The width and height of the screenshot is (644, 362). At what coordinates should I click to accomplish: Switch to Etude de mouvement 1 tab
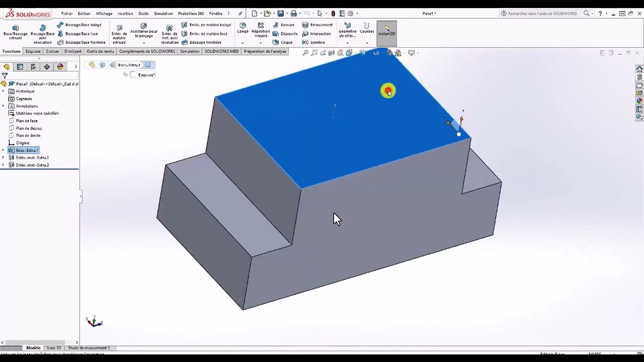pyautogui.click(x=89, y=348)
